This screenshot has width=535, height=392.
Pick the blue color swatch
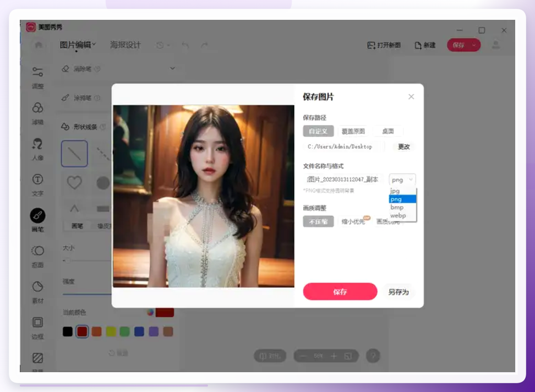click(139, 331)
